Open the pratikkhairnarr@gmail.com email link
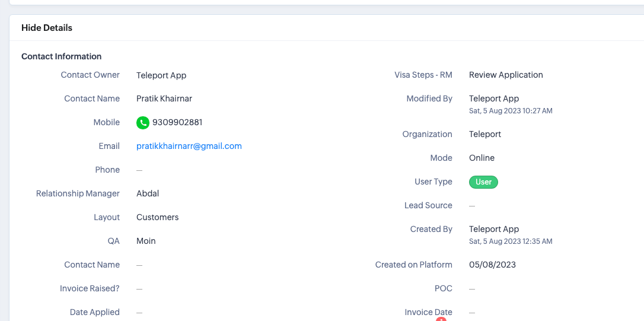644x321 pixels. coord(189,146)
